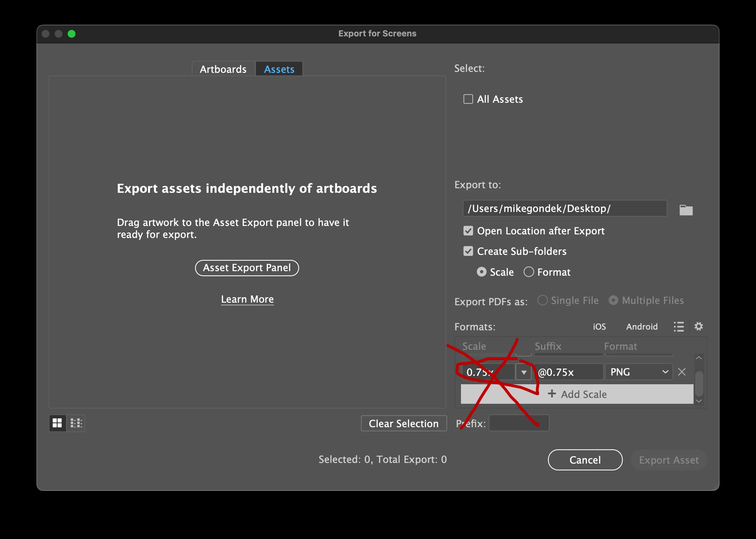Screen dimensions: 756x539
Task: Check the All Assets checkbox
Action: point(468,99)
